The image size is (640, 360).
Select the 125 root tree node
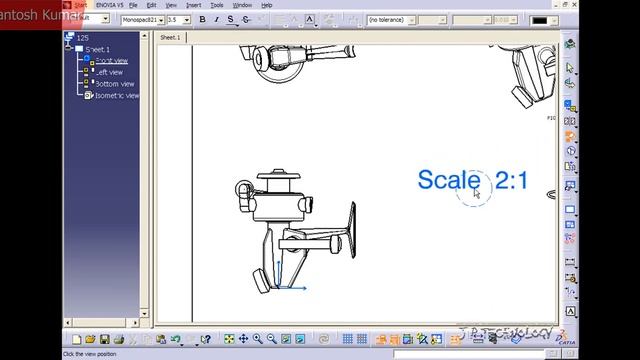coord(82,38)
